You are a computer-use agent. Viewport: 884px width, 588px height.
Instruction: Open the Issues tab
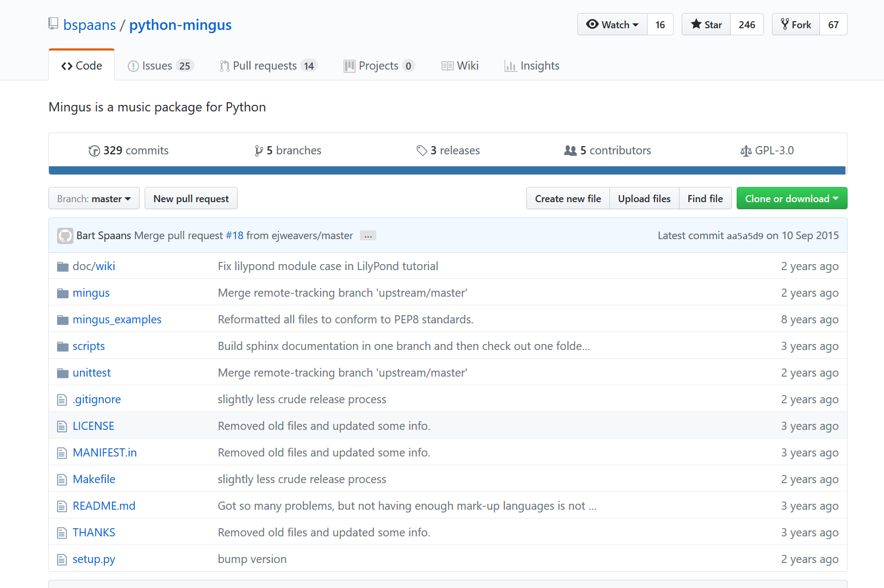pos(161,66)
